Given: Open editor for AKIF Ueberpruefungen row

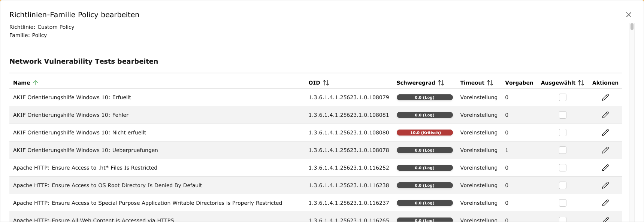Looking at the screenshot, I should pos(605,150).
